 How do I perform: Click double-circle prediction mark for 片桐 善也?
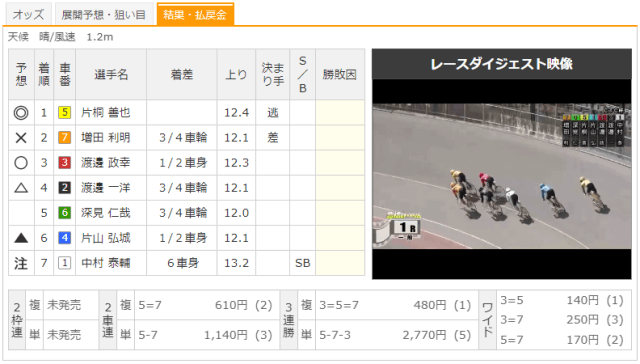21,113
